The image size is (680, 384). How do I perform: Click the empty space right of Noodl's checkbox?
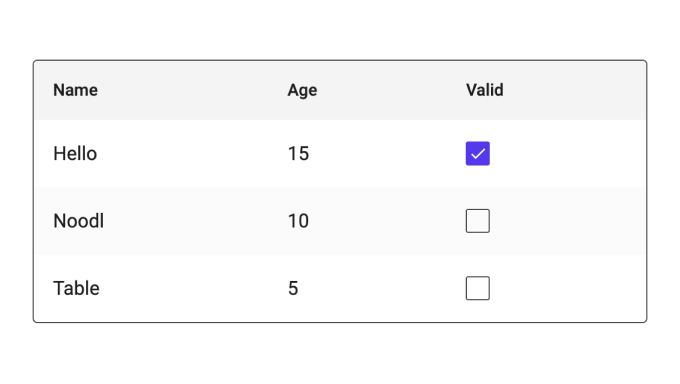[x=568, y=221]
